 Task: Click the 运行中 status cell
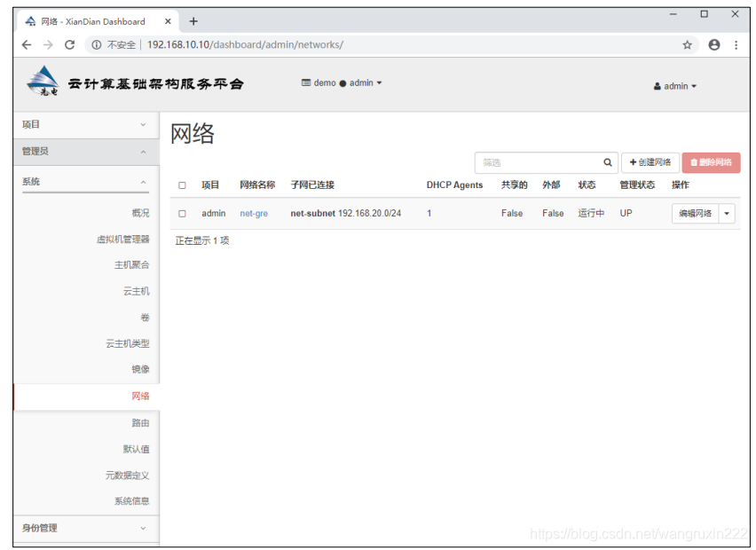point(591,214)
